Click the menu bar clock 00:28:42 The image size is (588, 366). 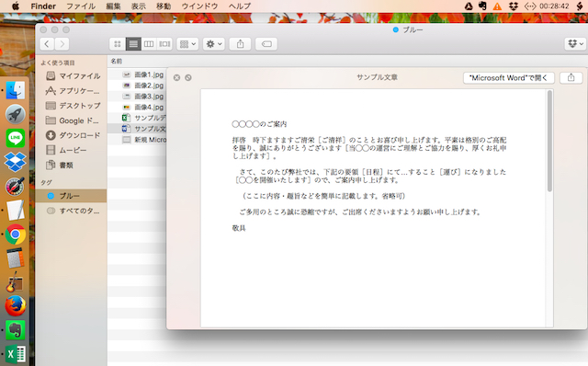point(554,6)
